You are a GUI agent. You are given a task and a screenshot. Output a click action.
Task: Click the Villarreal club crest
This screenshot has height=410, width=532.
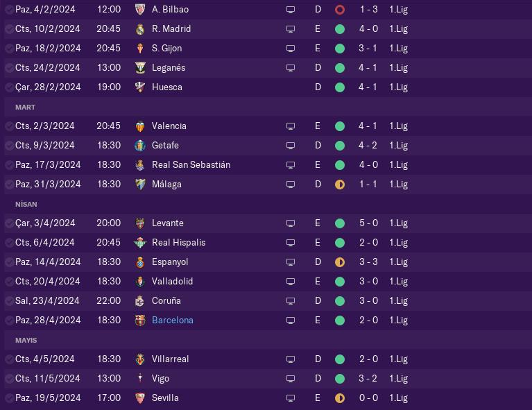tap(139, 359)
